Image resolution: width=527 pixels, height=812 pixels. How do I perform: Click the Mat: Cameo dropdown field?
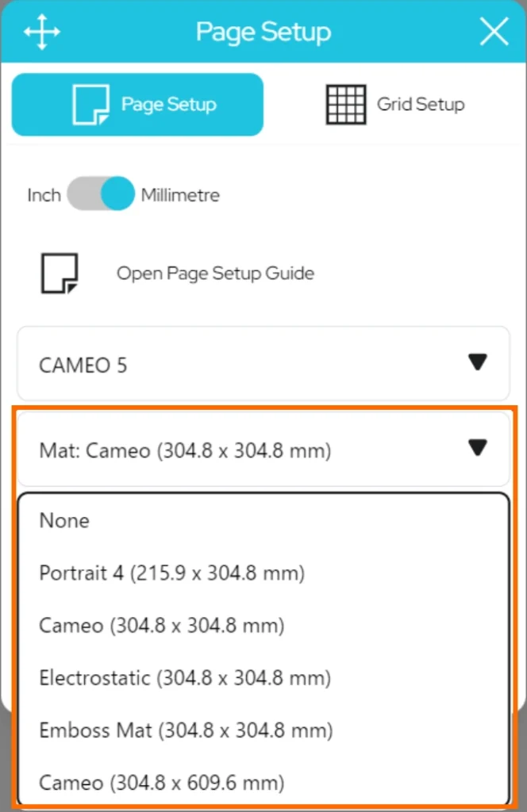point(238,450)
